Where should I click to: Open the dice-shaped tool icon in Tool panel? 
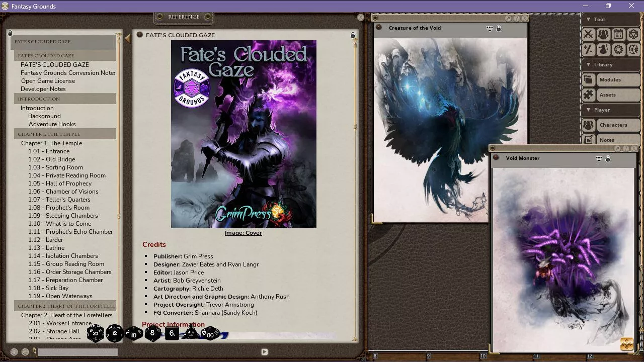633,35
